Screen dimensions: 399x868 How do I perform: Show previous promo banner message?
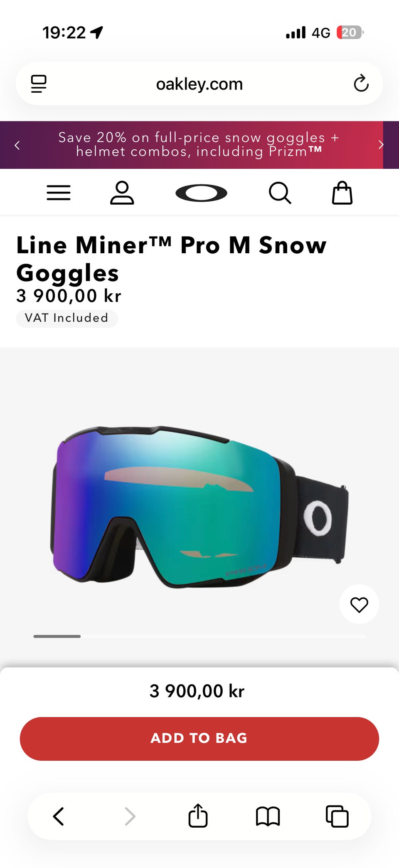point(17,145)
